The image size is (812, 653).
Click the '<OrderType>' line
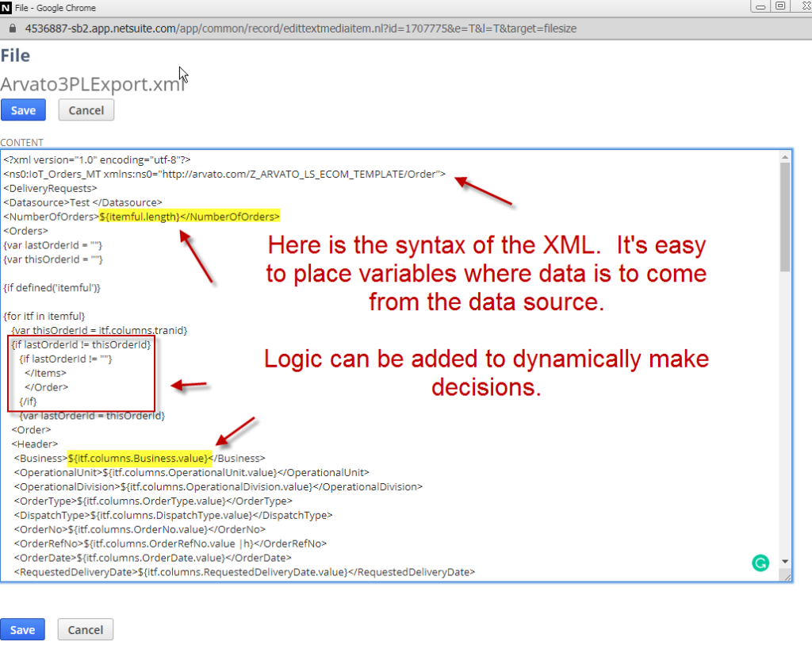click(x=153, y=501)
